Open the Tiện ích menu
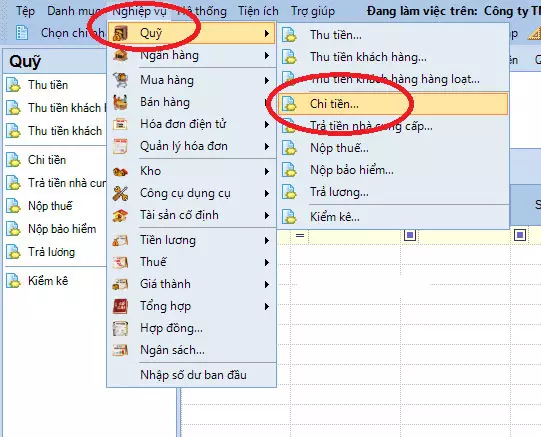 258,11
